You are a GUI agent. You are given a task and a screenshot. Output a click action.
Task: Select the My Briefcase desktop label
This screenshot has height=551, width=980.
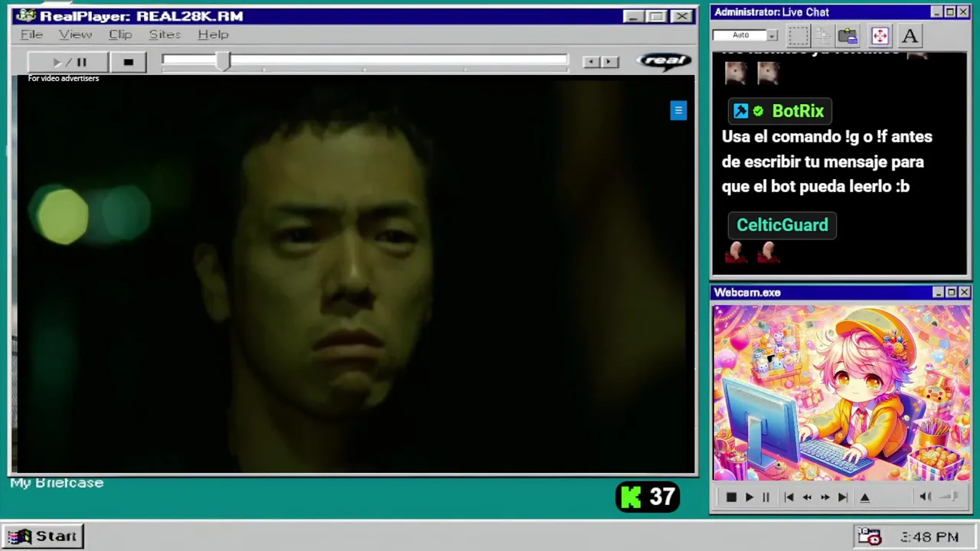(x=57, y=483)
